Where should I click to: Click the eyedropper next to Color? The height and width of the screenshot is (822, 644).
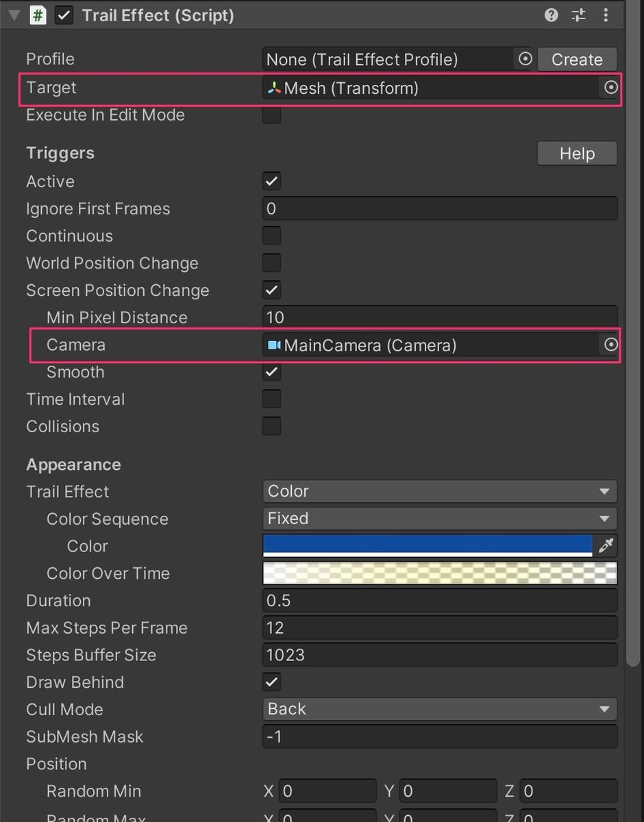coord(606,545)
